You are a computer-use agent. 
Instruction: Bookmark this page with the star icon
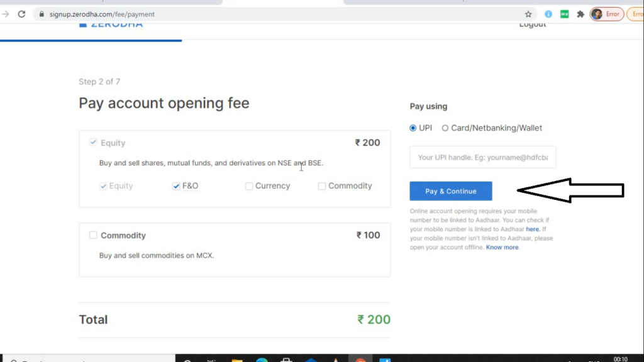(x=528, y=14)
